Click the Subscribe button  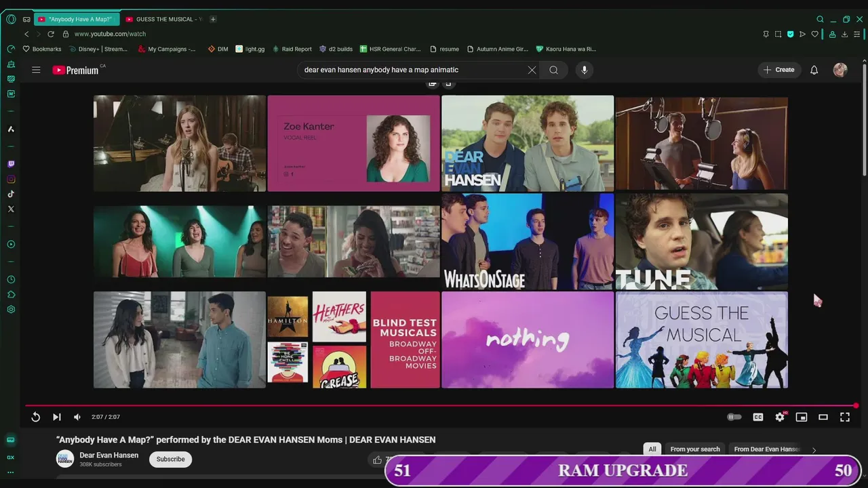(170, 459)
